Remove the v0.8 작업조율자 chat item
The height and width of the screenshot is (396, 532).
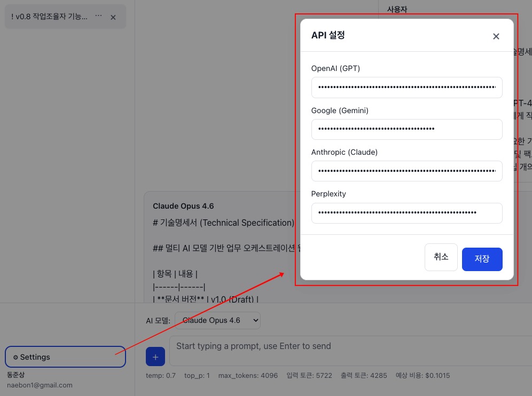(113, 17)
